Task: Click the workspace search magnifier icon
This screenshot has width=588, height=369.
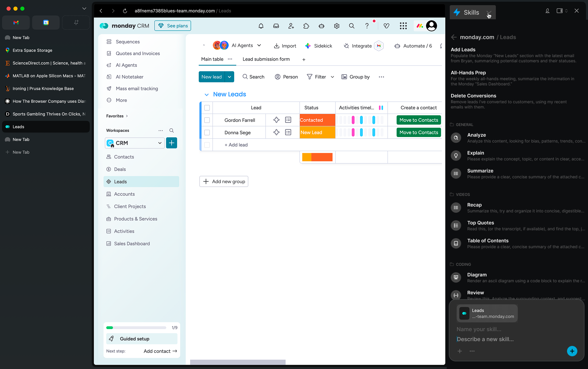Action: click(x=172, y=130)
